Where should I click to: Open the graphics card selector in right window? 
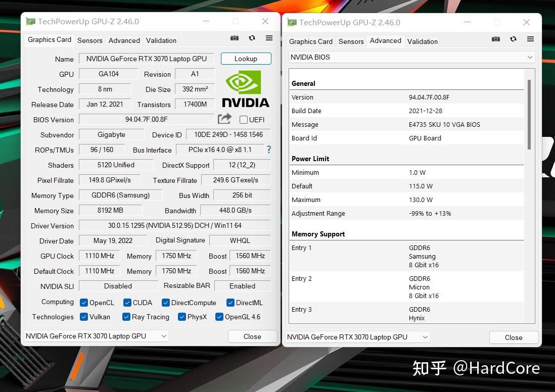[x=357, y=337]
